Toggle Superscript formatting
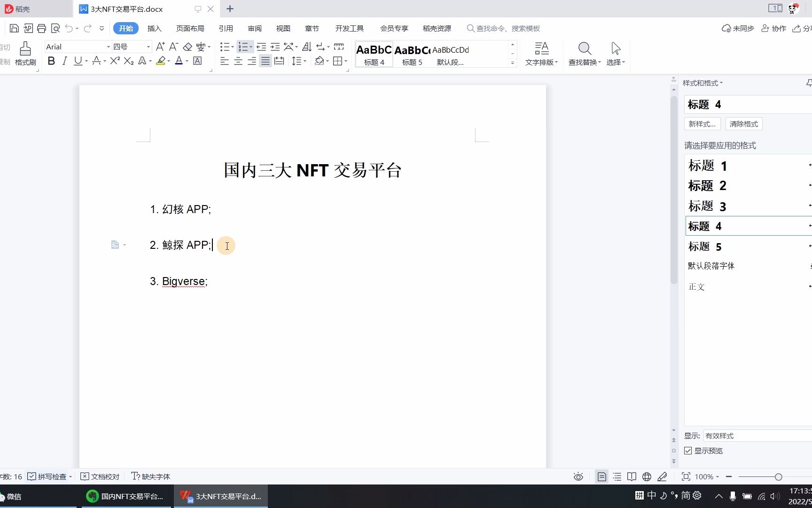The height and width of the screenshot is (508, 812). [115, 61]
